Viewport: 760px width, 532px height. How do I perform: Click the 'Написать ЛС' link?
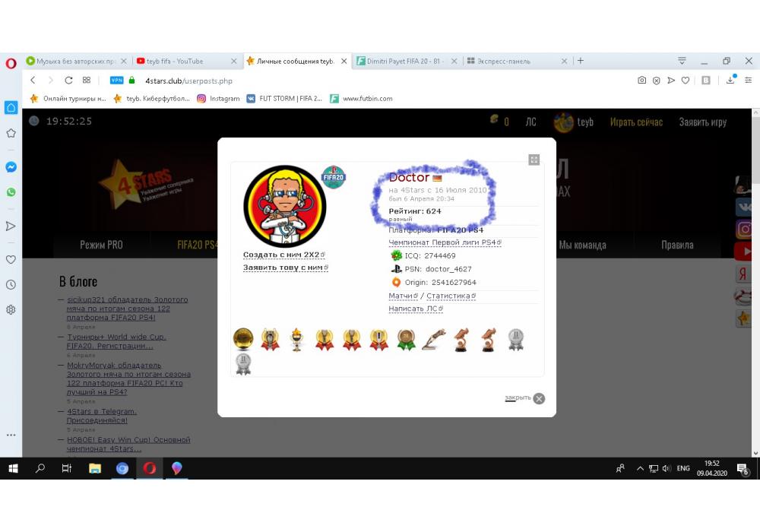pos(415,309)
